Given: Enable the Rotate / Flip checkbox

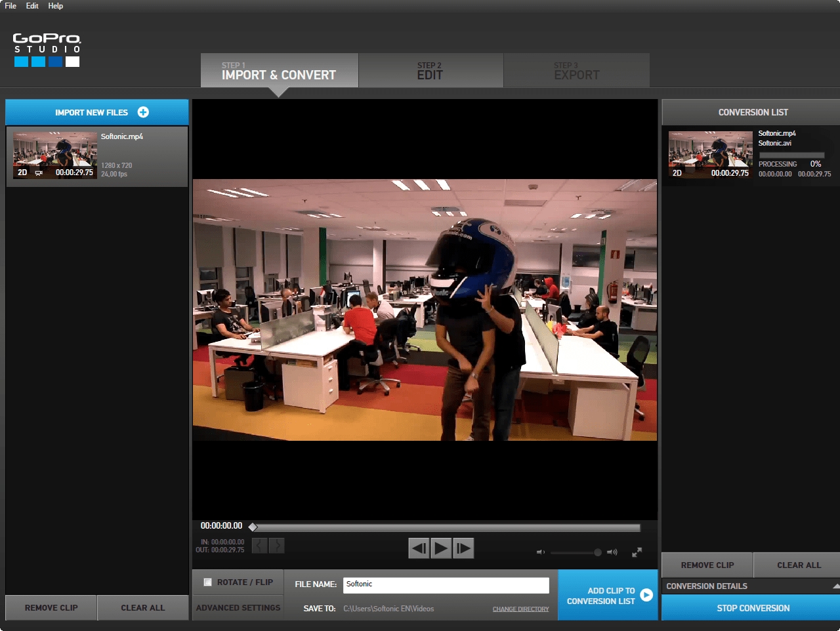Looking at the screenshot, I should (x=208, y=582).
